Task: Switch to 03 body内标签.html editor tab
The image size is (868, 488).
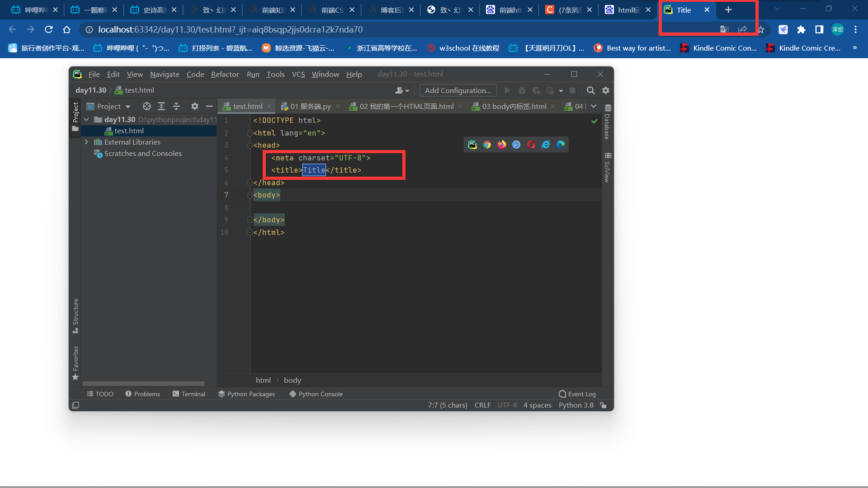Action: point(514,106)
